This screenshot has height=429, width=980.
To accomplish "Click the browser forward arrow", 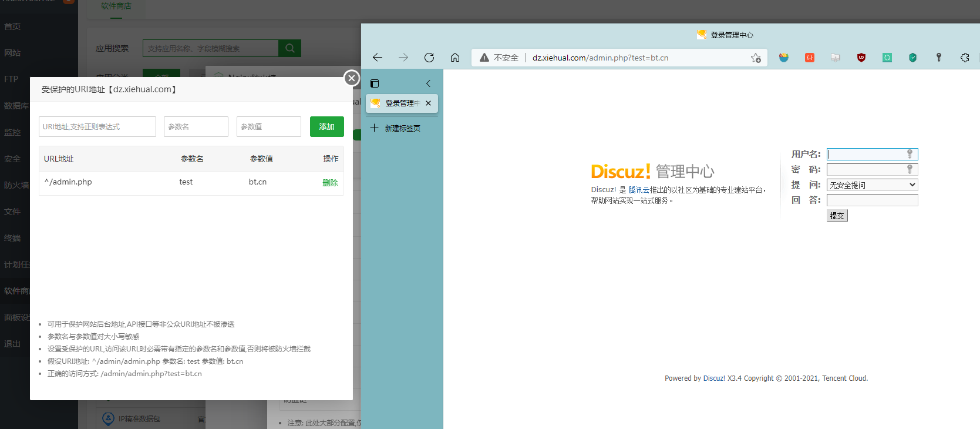I will click(x=403, y=58).
